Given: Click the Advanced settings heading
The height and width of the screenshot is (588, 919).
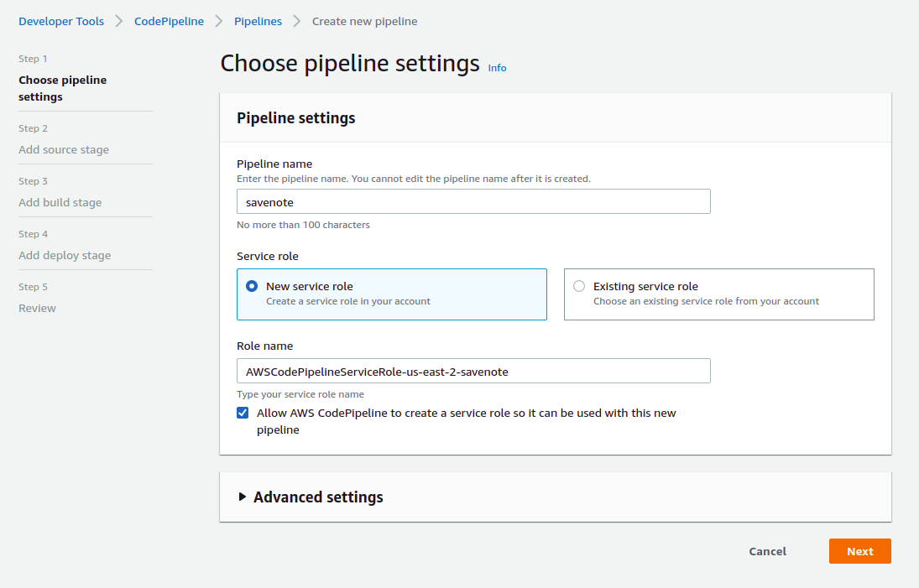Looking at the screenshot, I should pos(318,497).
